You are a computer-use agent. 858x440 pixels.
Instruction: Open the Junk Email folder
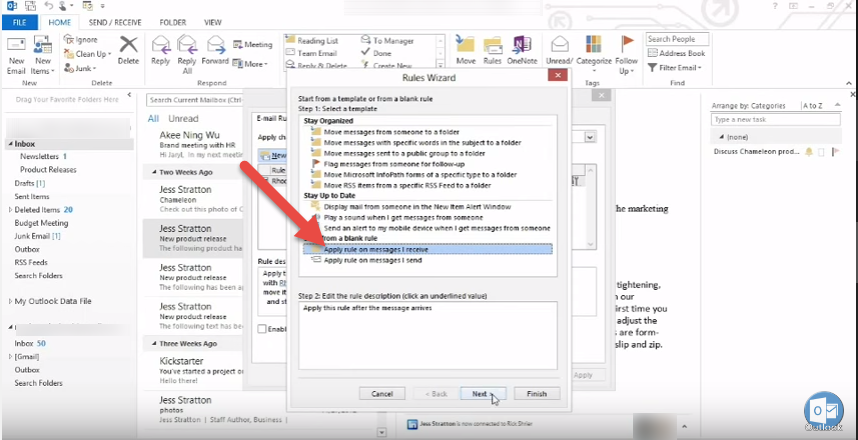(x=37, y=236)
